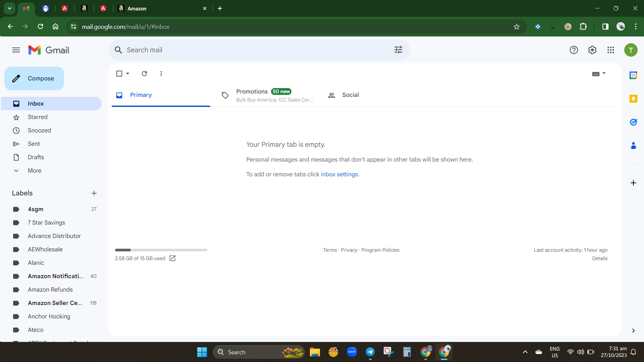This screenshot has width=644, height=362.
Task: Open the select dropdown arrow beside checkbox
Action: click(x=127, y=73)
